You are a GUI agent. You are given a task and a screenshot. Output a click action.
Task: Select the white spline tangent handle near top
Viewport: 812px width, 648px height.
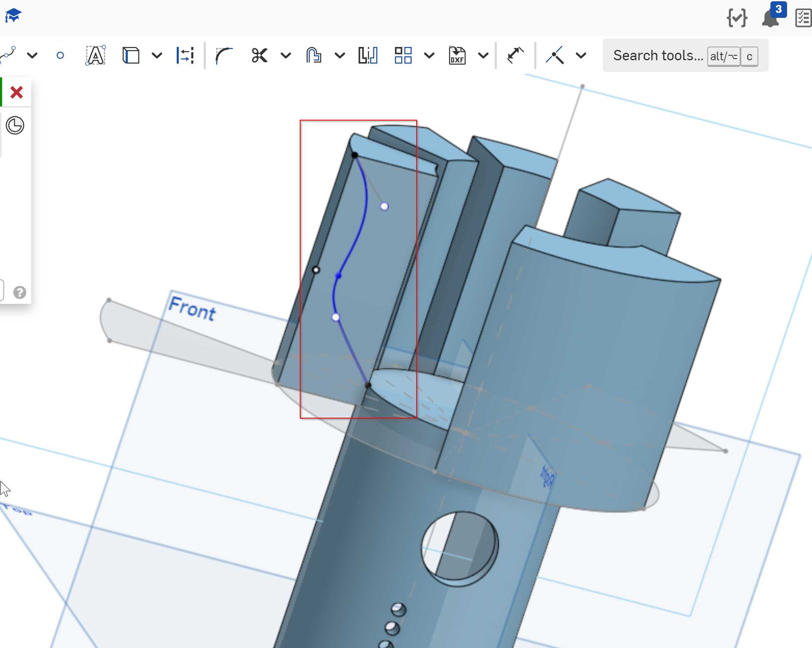[x=384, y=206]
